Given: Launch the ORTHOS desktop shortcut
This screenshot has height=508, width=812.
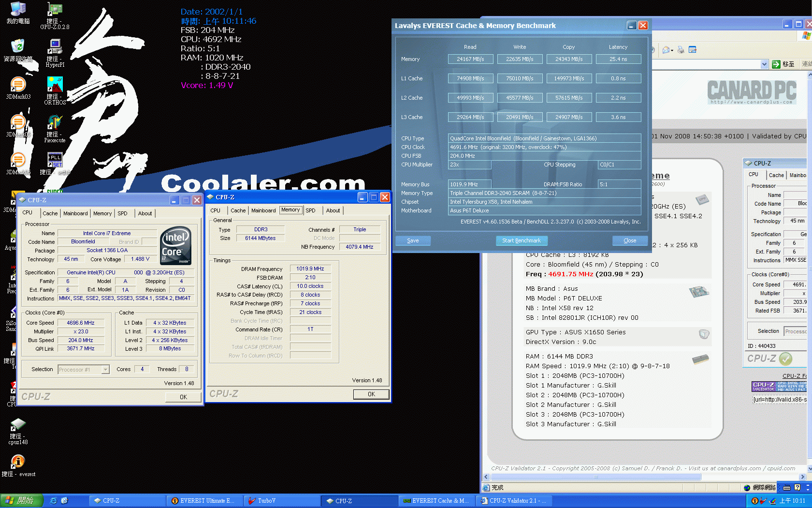Looking at the screenshot, I should pyautogui.click(x=55, y=91).
